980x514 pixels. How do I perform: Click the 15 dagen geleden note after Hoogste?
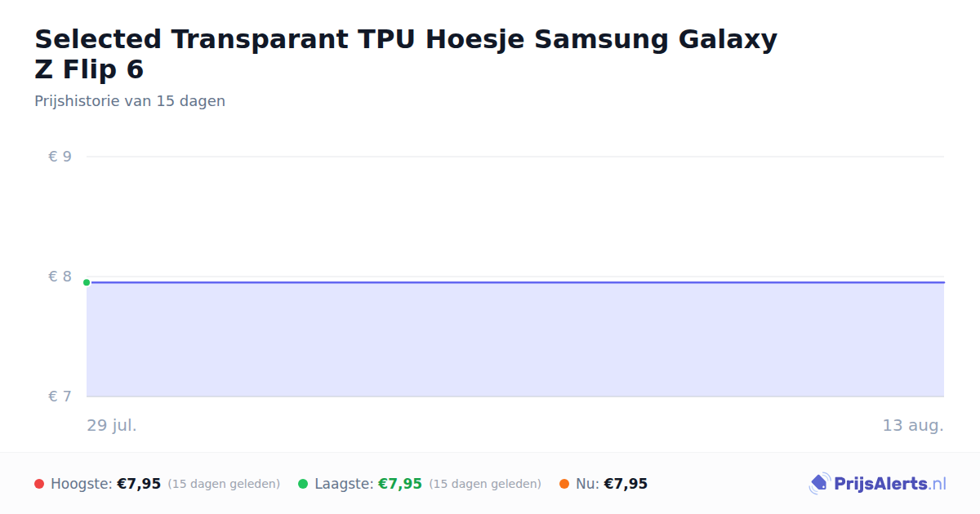[224, 484]
